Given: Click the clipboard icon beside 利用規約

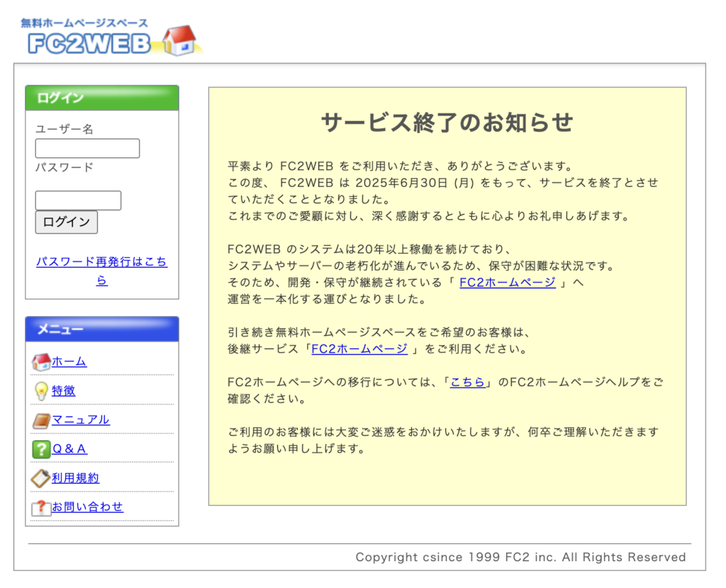Looking at the screenshot, I should pyautogui.click(x=40, y=478).
